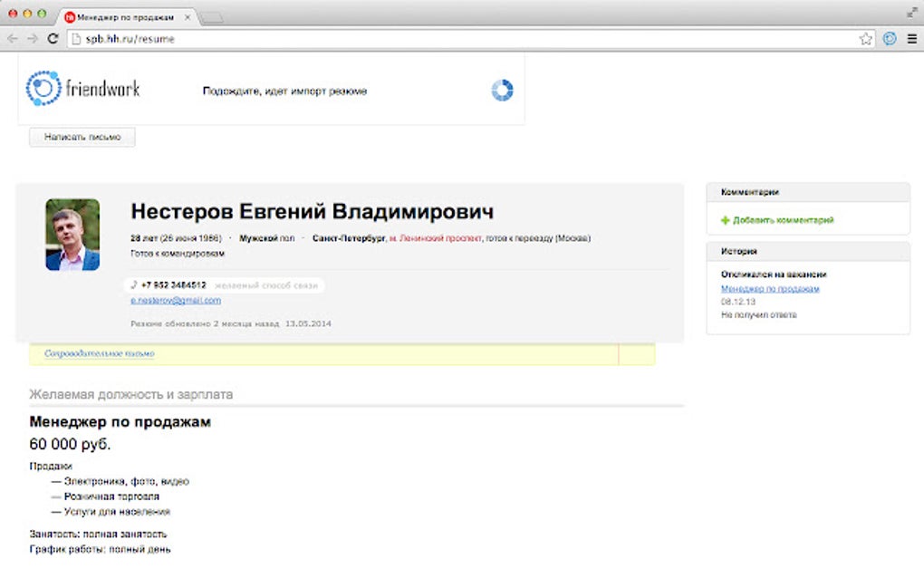
Task: Click the back navigation arrow
Action: (12, 38)
